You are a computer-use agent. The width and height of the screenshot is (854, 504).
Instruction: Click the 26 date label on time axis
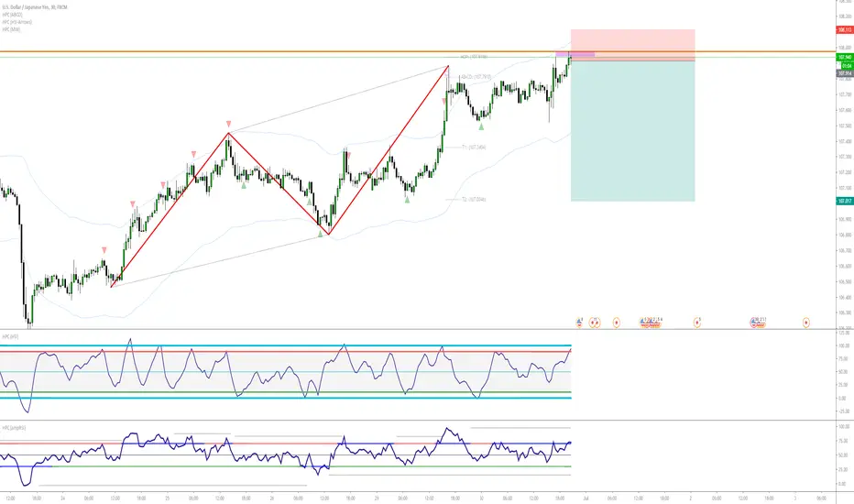[x=272, y=498]
